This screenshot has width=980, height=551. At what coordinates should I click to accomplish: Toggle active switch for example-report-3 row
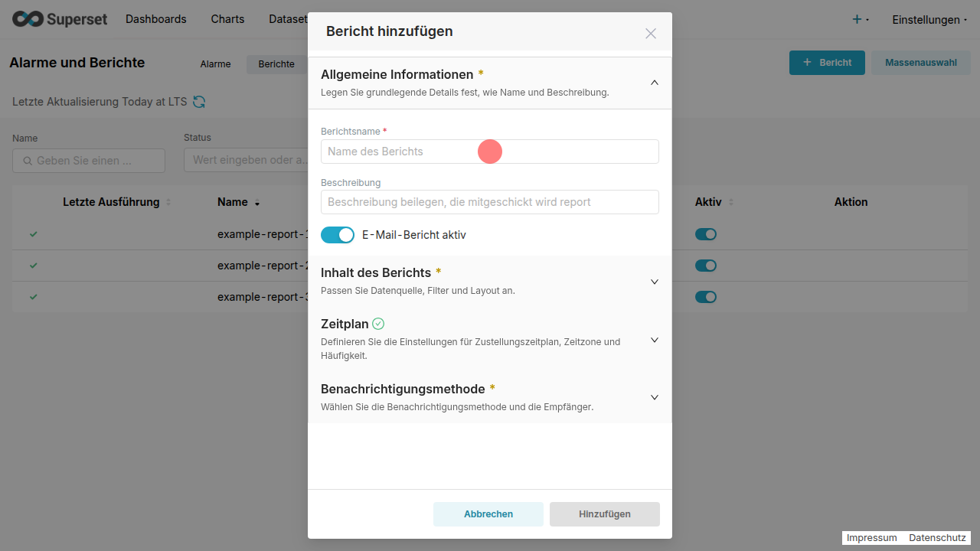(705, 297)
